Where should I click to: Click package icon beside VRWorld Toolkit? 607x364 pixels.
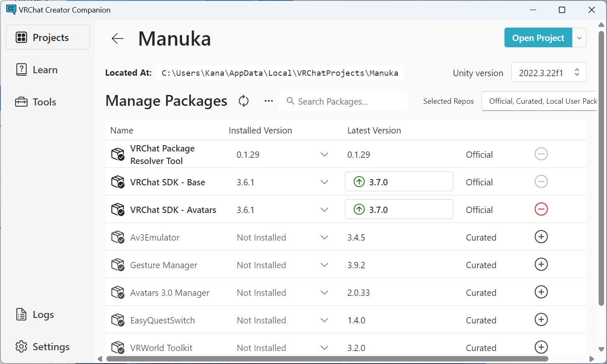click(x=118, y=348)
